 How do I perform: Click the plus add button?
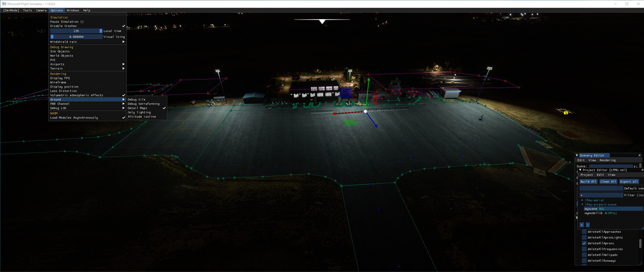pos(582,225)
